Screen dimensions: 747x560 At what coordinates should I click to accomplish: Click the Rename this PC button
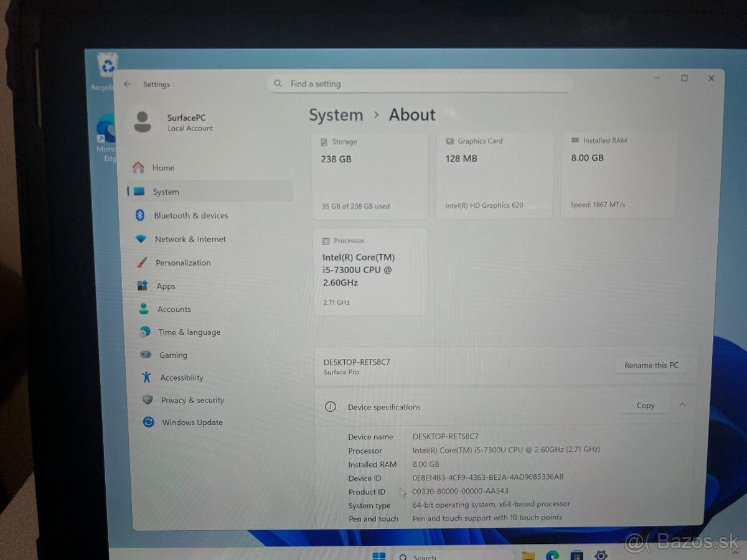[651, 365]
